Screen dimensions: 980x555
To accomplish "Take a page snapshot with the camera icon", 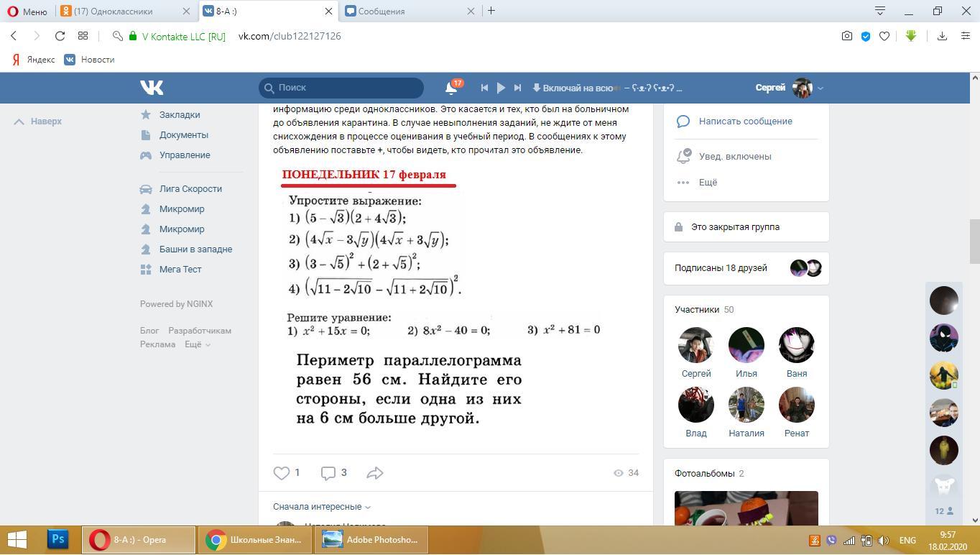I will pos(847,36).
